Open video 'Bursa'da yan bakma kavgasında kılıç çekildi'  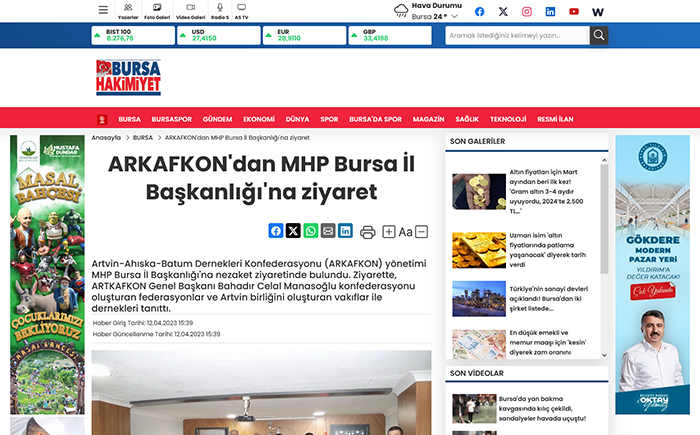click(542, 409)
